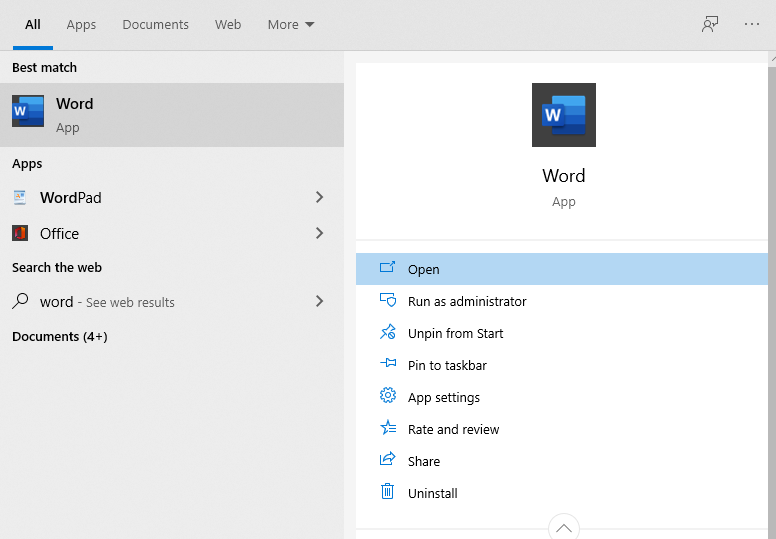Select the Office app result

click(172, 233)
